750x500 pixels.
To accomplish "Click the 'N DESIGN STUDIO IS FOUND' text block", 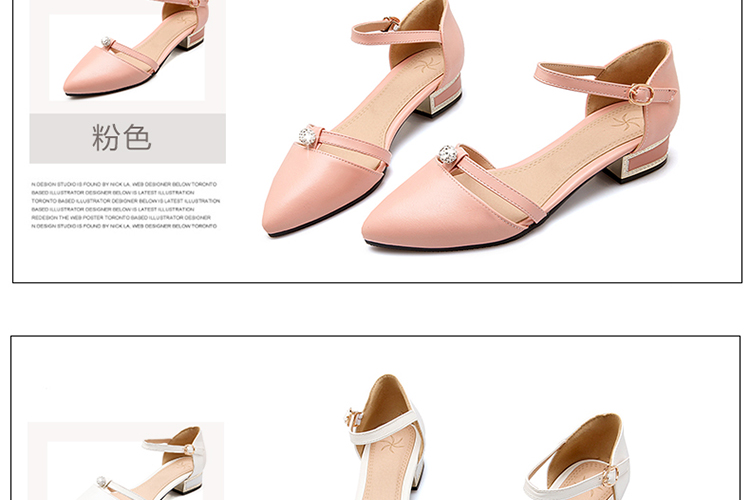I will [x=126, y=205].
